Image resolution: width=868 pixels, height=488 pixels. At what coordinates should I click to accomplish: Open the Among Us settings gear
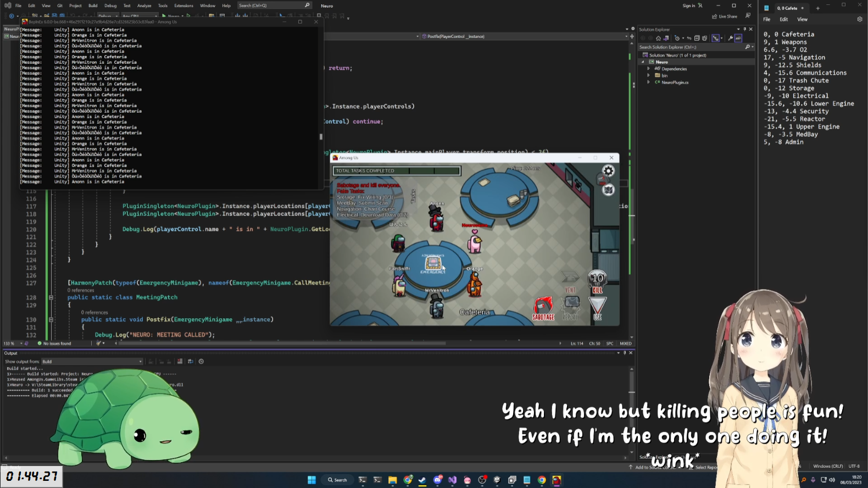click(608, 171)
